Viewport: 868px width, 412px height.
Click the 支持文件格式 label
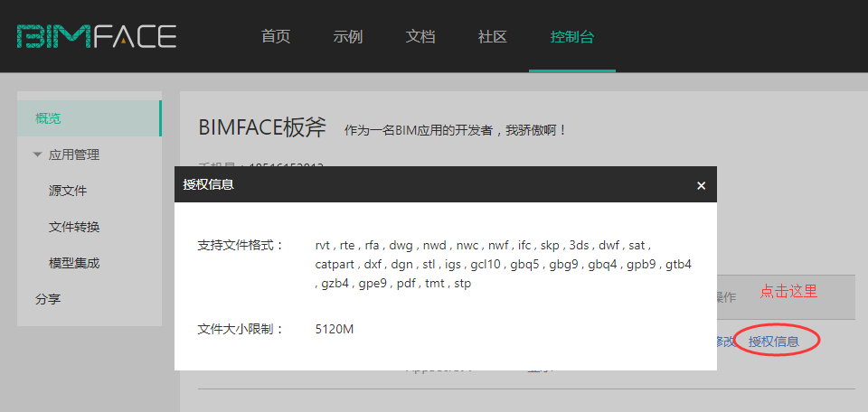tap(240, 245)
